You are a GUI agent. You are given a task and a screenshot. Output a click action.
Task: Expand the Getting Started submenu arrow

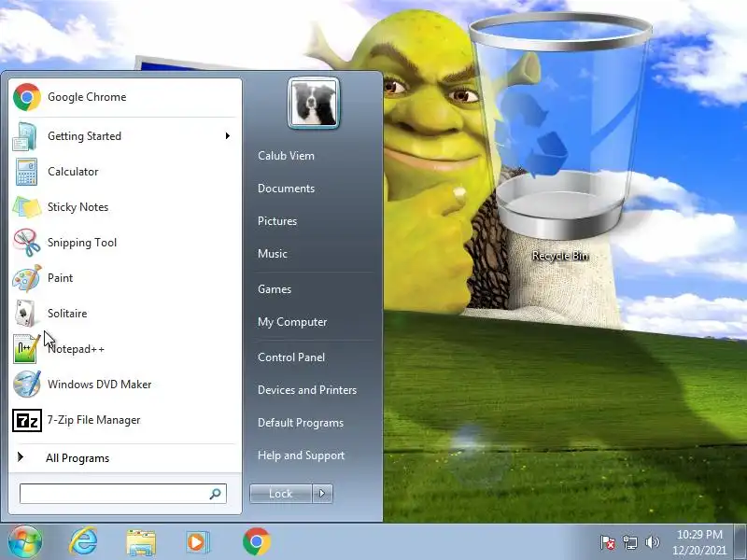(228, 136)
